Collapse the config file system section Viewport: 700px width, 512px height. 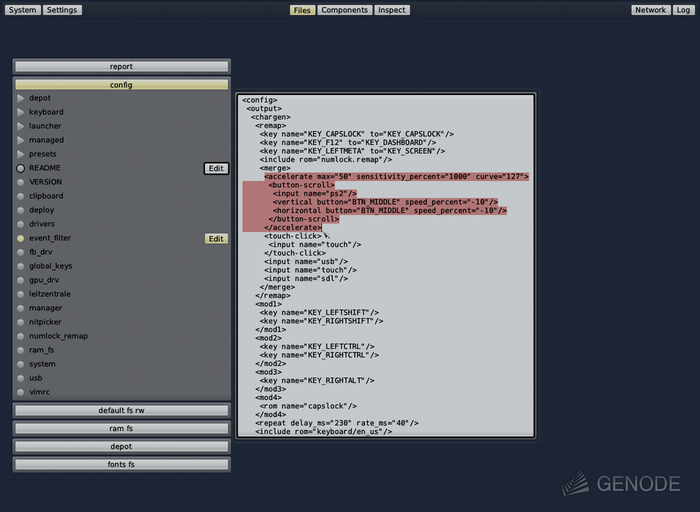[121, 85]
